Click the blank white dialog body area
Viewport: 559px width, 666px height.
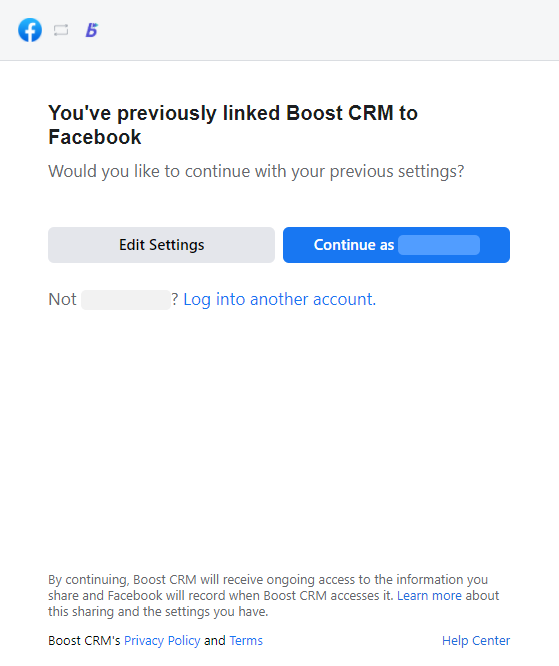click(280, 437)
